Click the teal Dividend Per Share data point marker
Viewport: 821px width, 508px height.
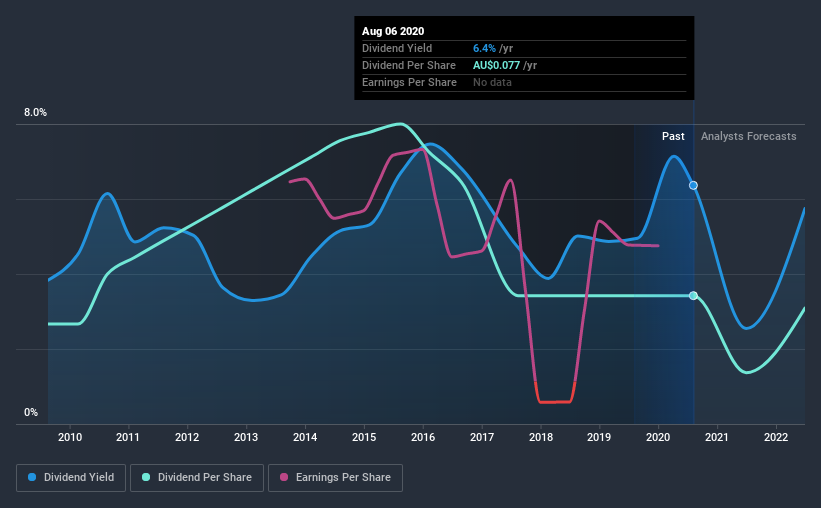pyautogui.click(x=693, y=295)
